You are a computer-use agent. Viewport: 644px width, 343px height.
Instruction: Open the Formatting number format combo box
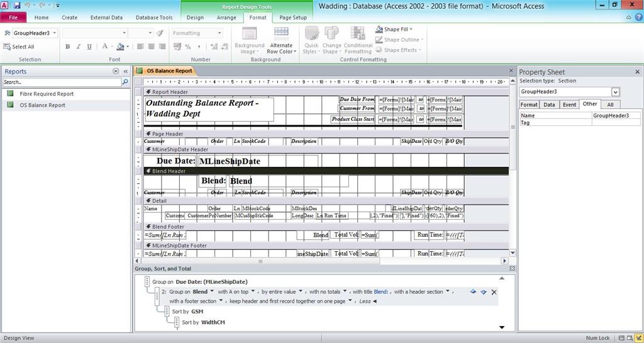tap(197, 33)
